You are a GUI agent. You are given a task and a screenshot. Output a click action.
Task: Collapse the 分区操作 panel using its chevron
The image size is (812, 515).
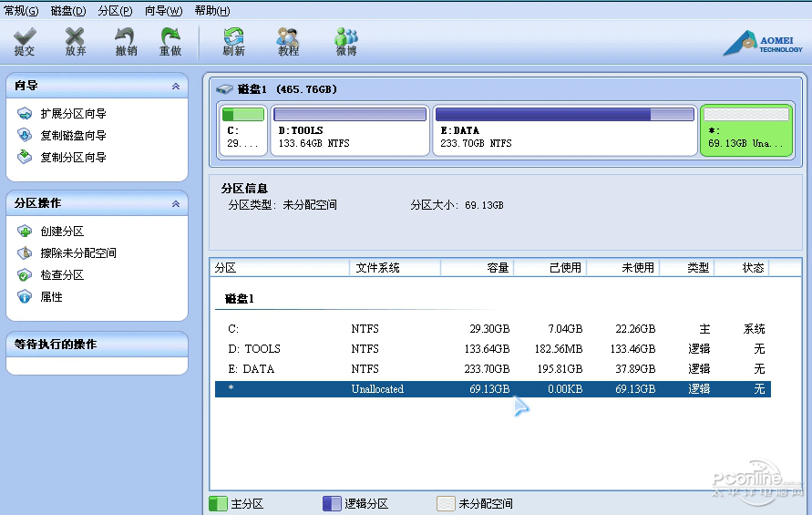pos(175,204)
